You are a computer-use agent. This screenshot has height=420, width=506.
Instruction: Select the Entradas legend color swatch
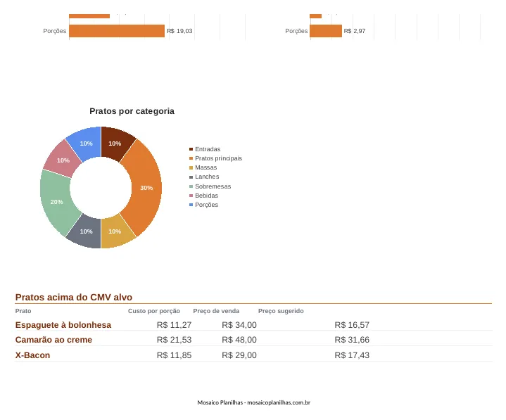coord(191,149)
